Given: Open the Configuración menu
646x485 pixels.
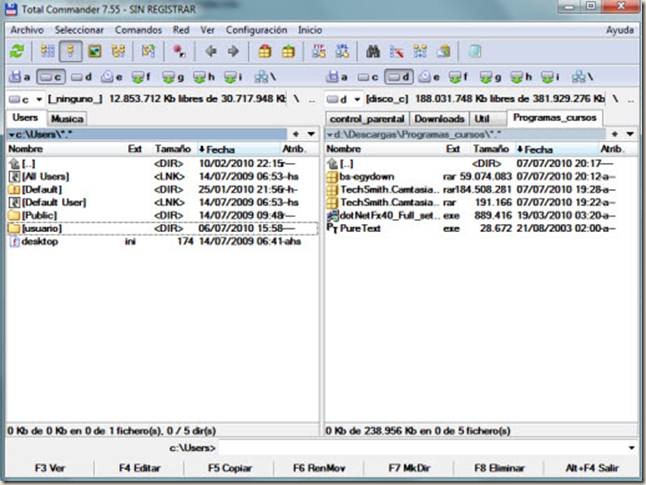Looking at the screenshot, I should click(x=256, y=30).
